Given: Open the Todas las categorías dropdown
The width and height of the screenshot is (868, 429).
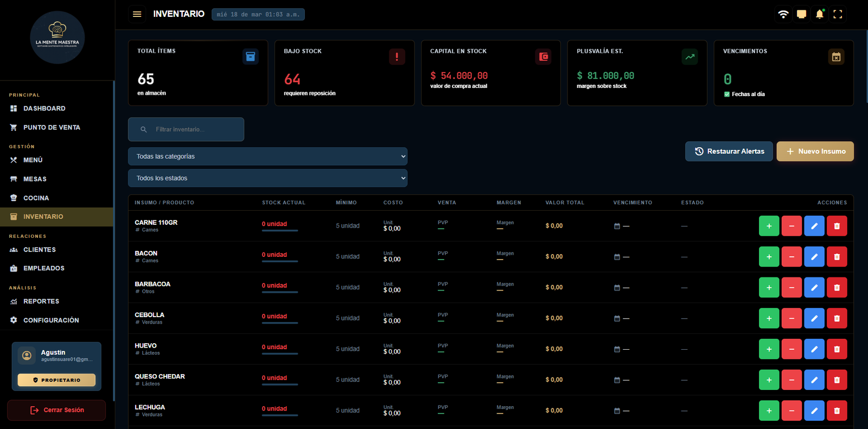Looking at the screenshot, I should pyautogui.click(x=267, y=156).
